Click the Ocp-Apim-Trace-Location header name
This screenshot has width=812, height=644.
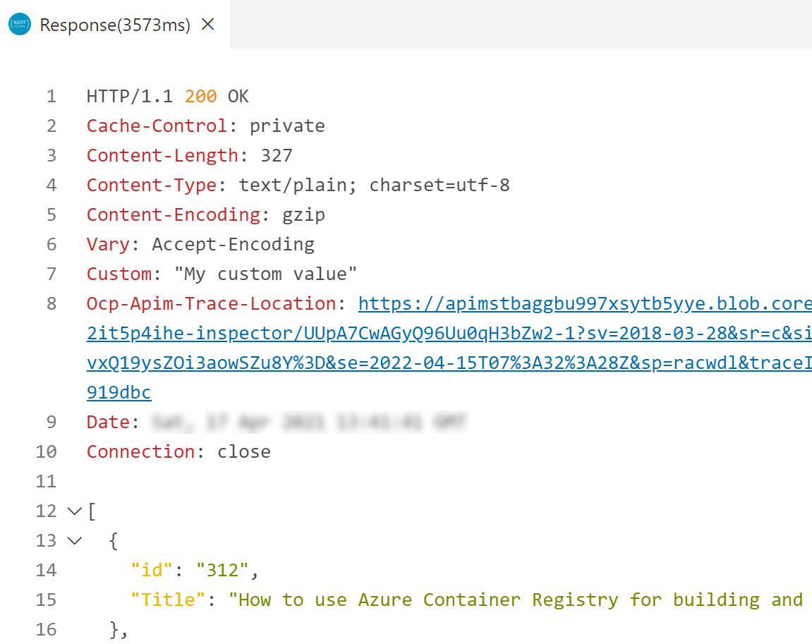click(x=211, y=304)
